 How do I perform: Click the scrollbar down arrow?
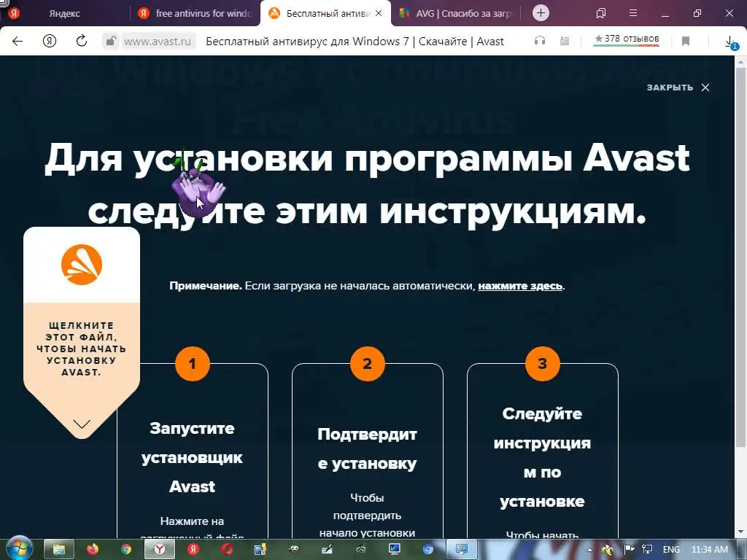741,532
